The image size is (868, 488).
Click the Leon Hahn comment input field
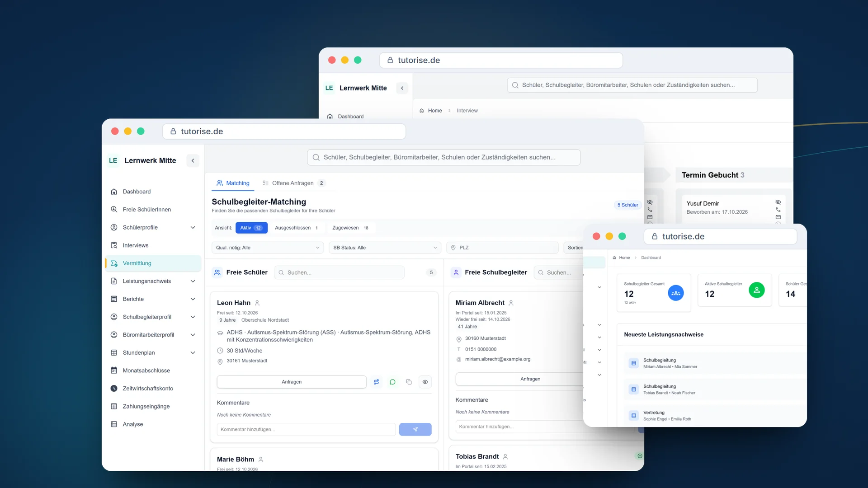(x=306, y=429)
